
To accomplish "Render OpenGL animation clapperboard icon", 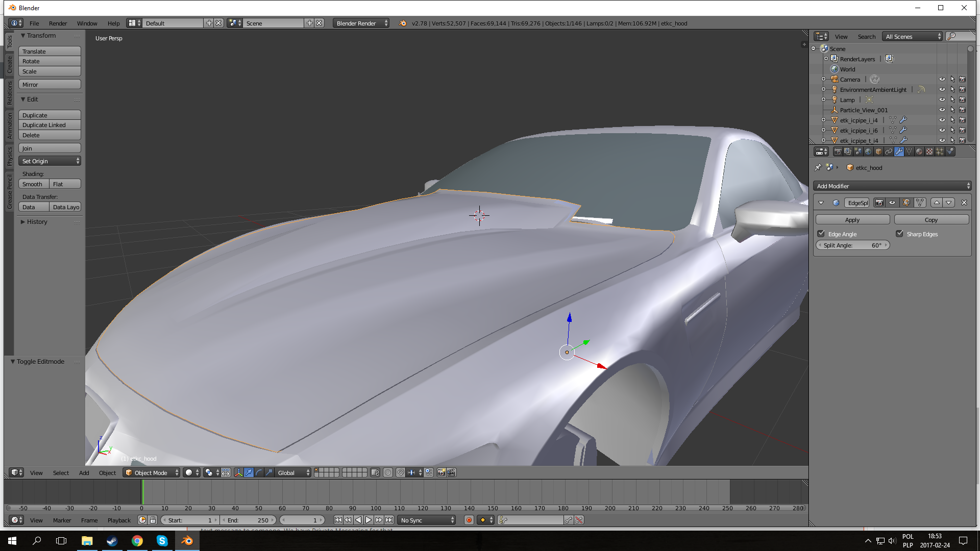I will [451, 472].
